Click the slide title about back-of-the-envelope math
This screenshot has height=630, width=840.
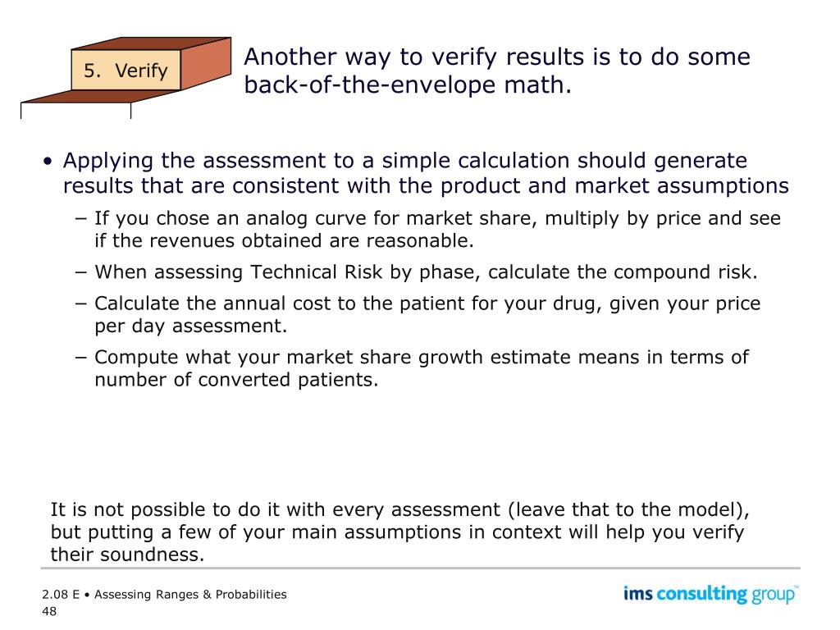(496, 71)
